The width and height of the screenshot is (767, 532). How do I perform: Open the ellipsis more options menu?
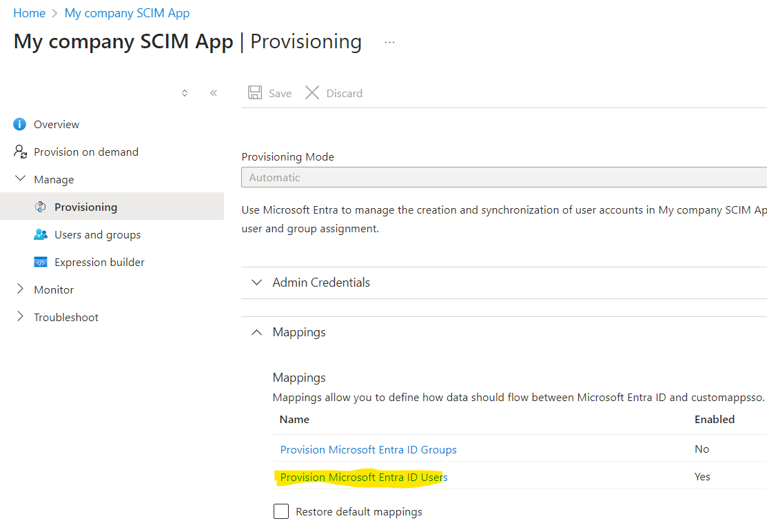click(389, 43)
